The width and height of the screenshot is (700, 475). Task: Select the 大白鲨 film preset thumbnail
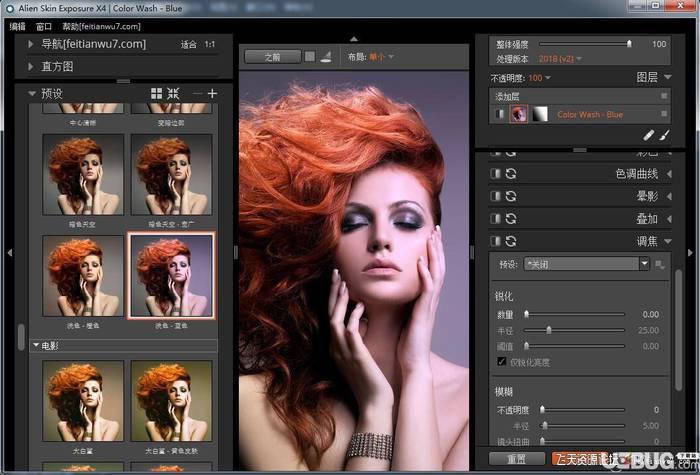[x=83, y=401]
